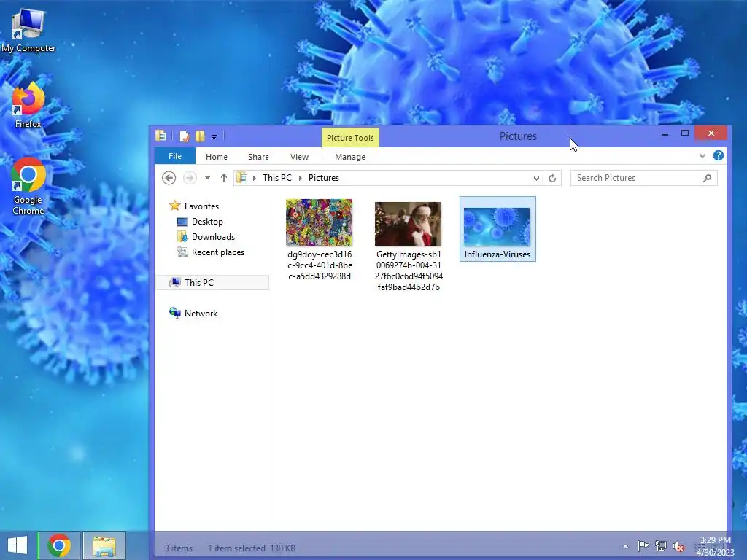747x560 pixels.
Task: Click the New Folder quick access icon
Action: 200,136
